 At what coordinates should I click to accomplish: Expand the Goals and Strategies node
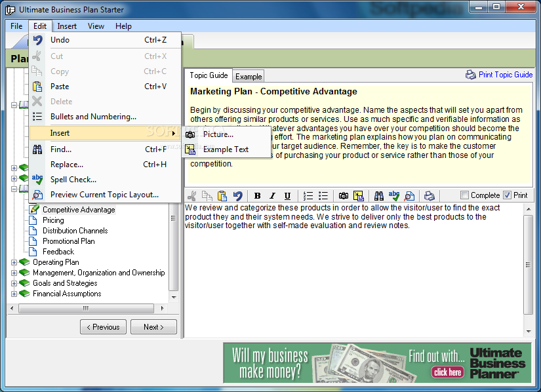coord(14,283)
